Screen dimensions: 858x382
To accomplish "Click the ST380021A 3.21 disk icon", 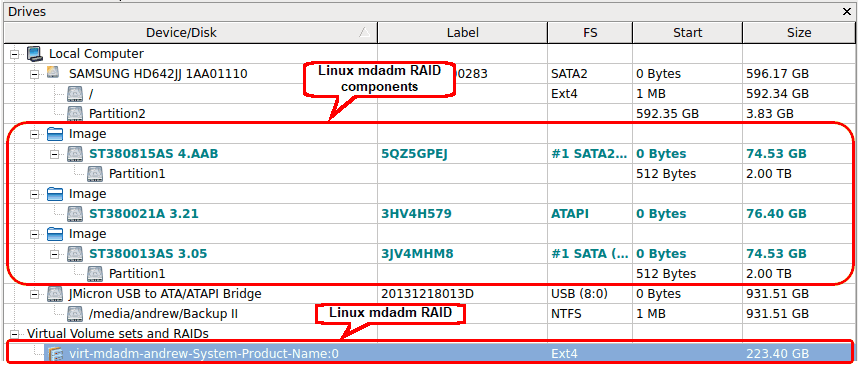I will click(x=75, y=213).
